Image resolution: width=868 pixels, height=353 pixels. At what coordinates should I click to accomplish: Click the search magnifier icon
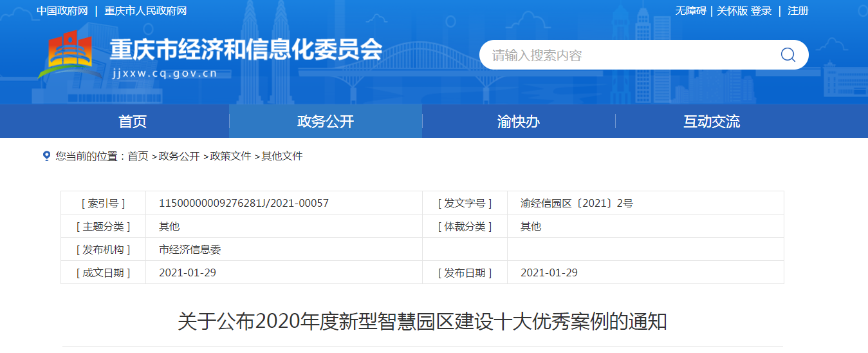[x=788, y=55]
